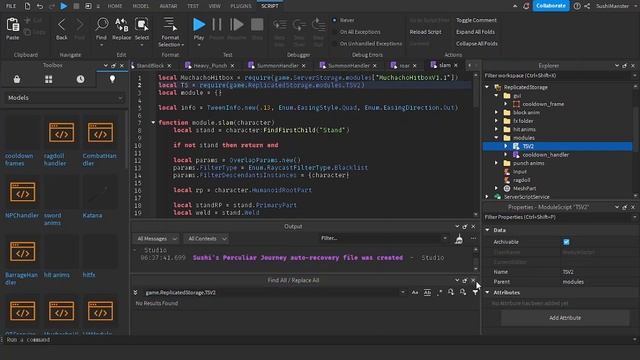
Task: Open the Models category dropdown
Action: (x=64, y=98)
